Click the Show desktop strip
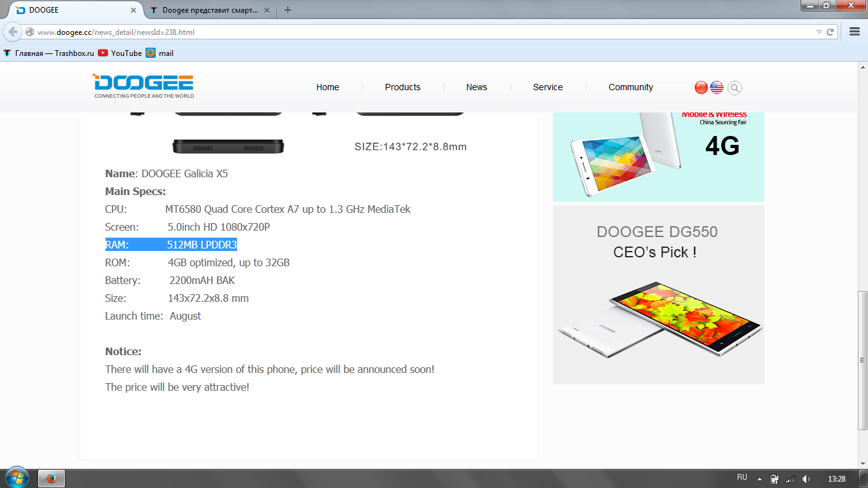This screenshot has width=868, height=488. click(864, 478)
